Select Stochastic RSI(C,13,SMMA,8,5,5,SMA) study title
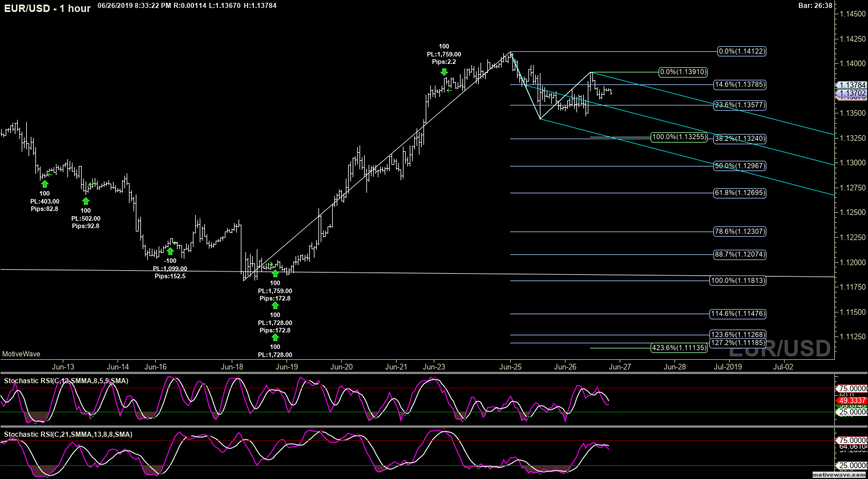This screenshot has height=479, width=868. coord(66,380)
